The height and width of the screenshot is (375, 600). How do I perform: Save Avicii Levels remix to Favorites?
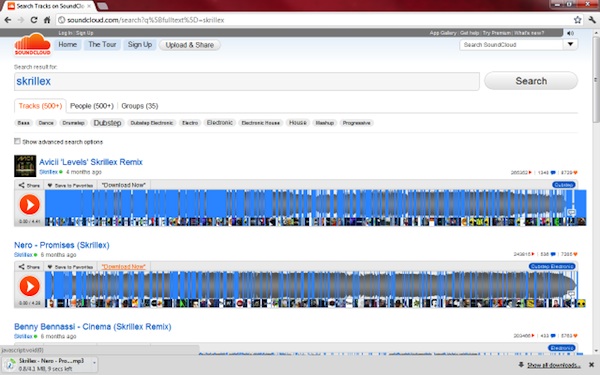point(70,185)
